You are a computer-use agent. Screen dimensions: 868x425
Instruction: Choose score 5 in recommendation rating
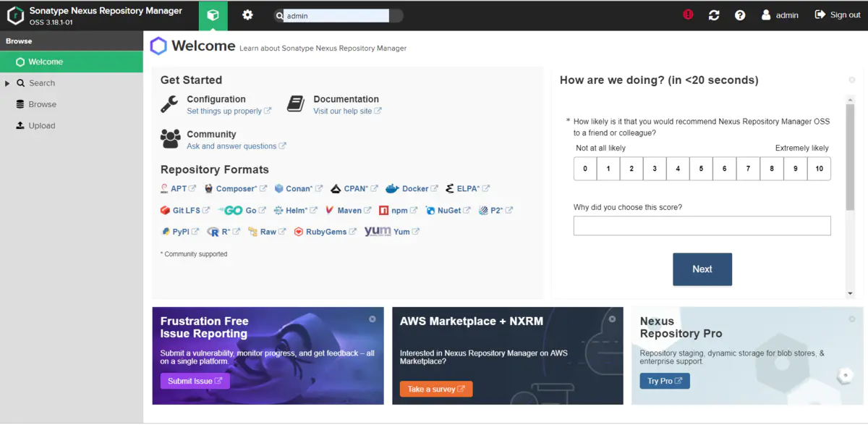coord(701,169)
